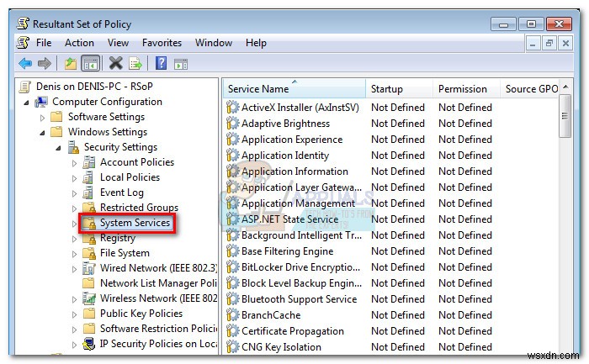
Task: Toggle the Show/Hide Action Pane icon
Action: (x=179, y=63)
